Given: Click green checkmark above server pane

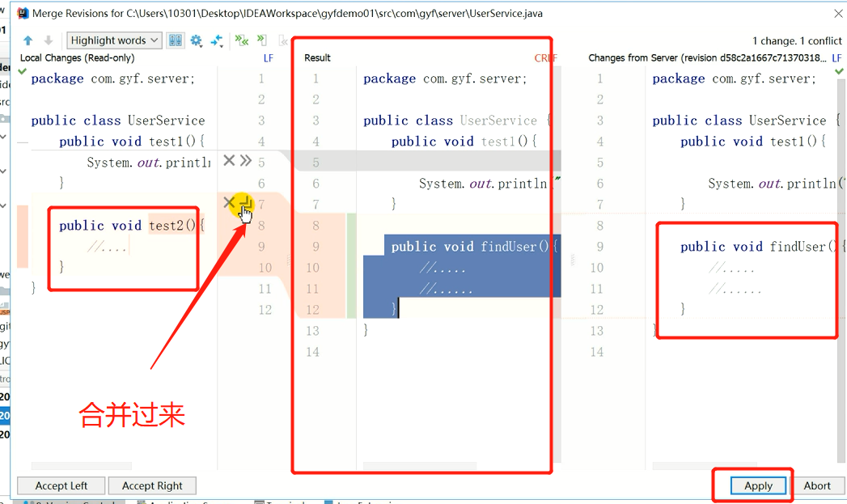Looking at the screenshot, I should [839, 70].
